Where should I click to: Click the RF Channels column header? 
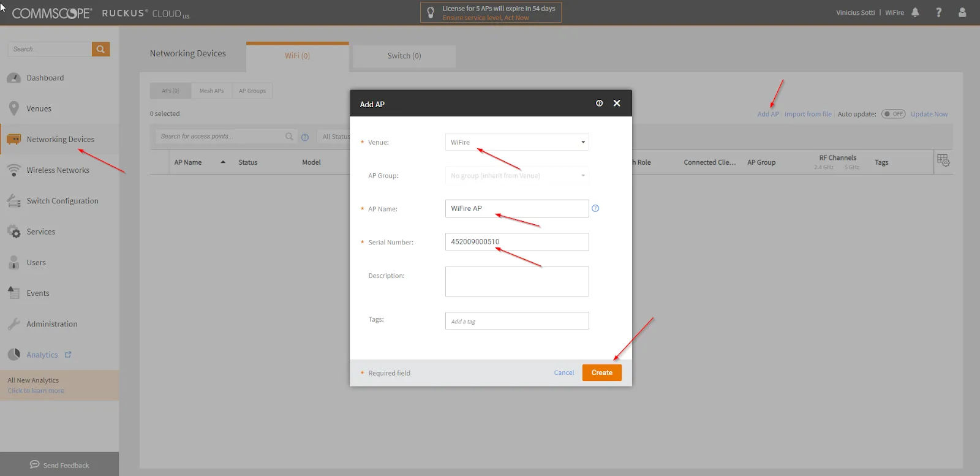click(x=838, y=158)
